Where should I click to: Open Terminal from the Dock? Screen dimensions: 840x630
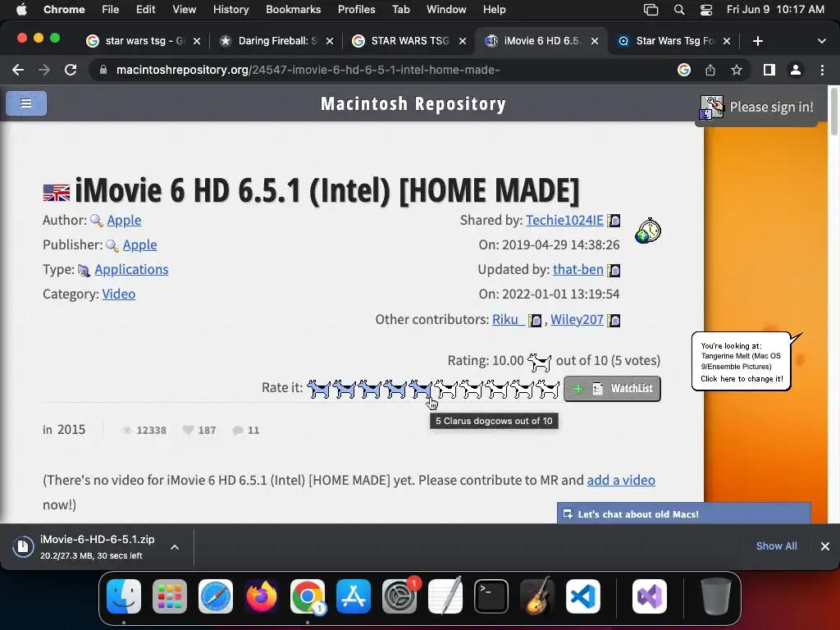[x=491, y=596]
